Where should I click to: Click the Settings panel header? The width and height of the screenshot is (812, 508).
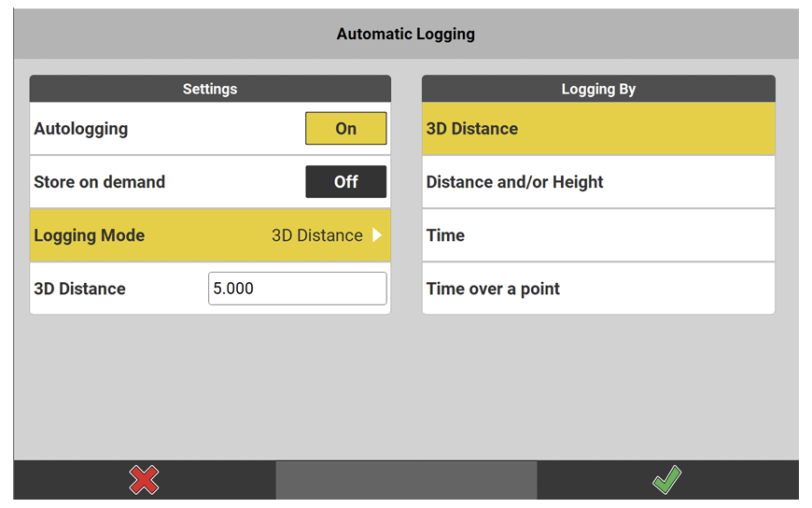pos(210,89)
